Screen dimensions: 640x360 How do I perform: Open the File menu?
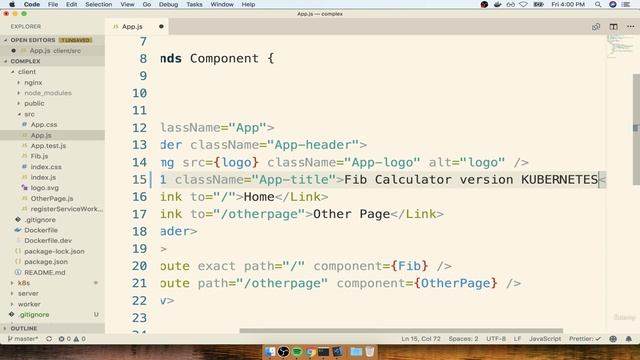tap(53, 4)
